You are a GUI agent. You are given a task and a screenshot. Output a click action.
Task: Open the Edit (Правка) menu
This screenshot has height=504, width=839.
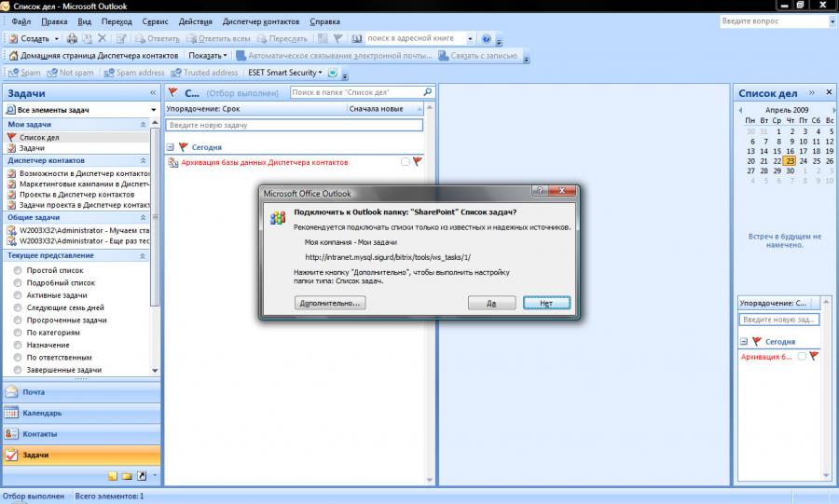54,22
